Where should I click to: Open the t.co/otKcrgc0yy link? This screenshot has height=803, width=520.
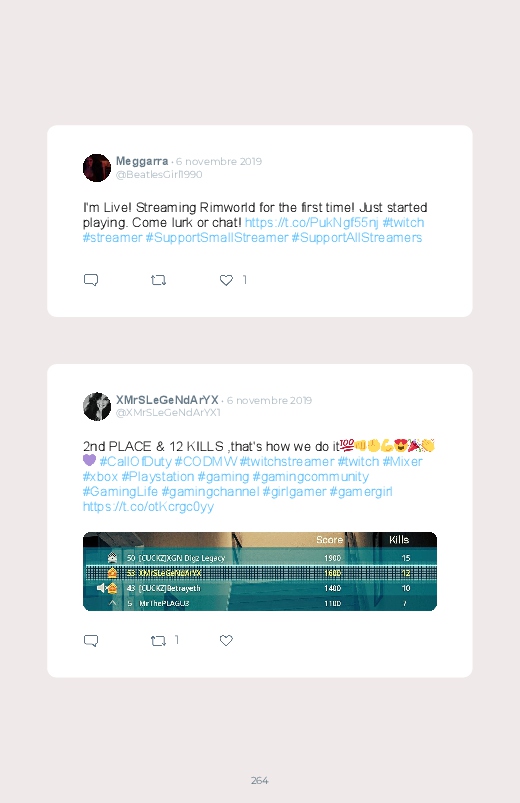pyautogui.click(x=148, y=507)
